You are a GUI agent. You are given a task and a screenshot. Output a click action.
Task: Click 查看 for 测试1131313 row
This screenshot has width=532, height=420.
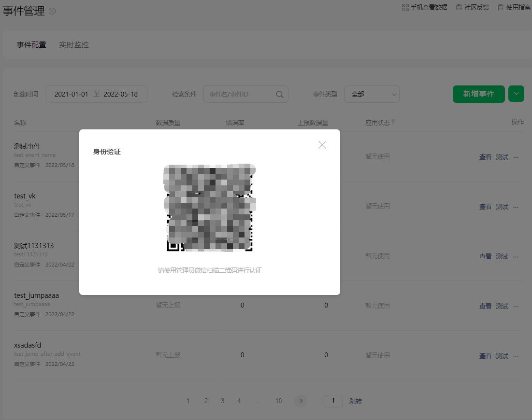[x=485, y=257]
